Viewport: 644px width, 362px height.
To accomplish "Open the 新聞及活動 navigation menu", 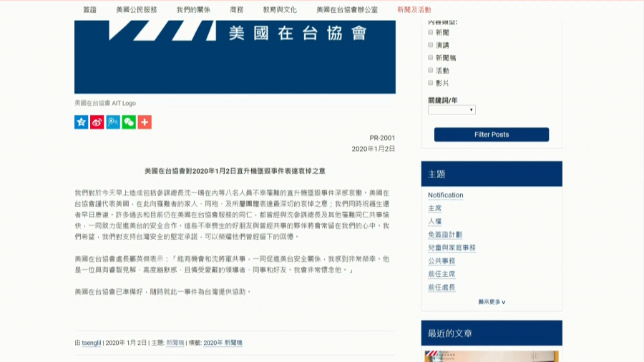I will (414, 9).
